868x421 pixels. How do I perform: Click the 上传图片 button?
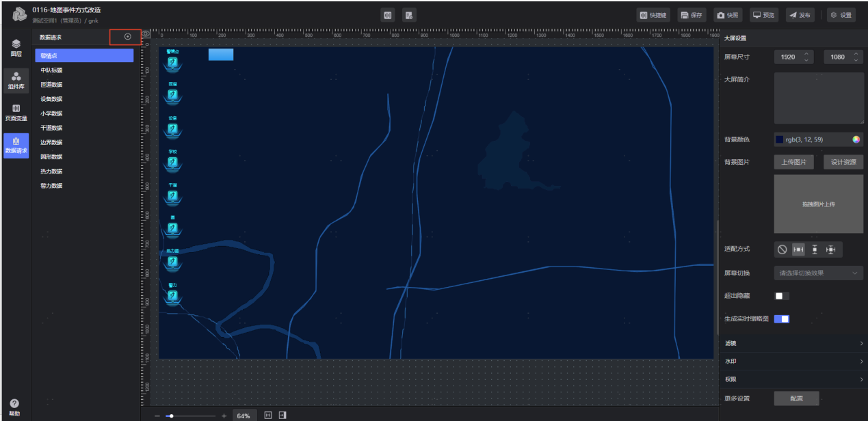coord(793,162)
